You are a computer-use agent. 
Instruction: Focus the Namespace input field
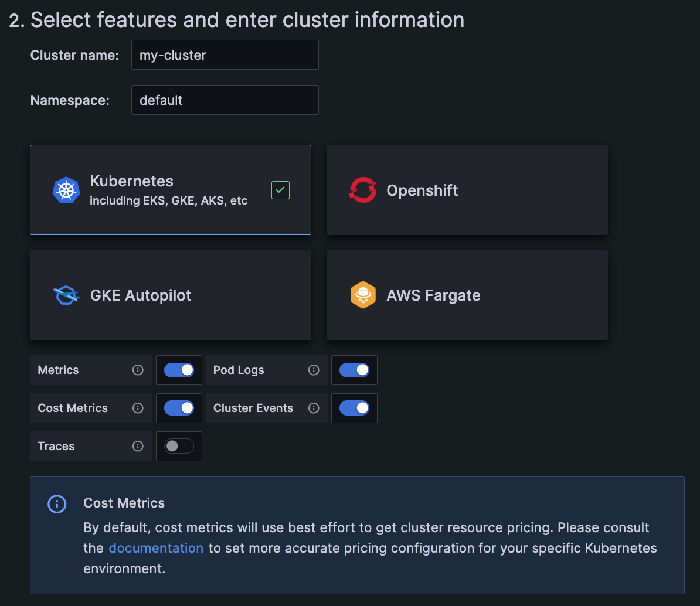(225, 100)
